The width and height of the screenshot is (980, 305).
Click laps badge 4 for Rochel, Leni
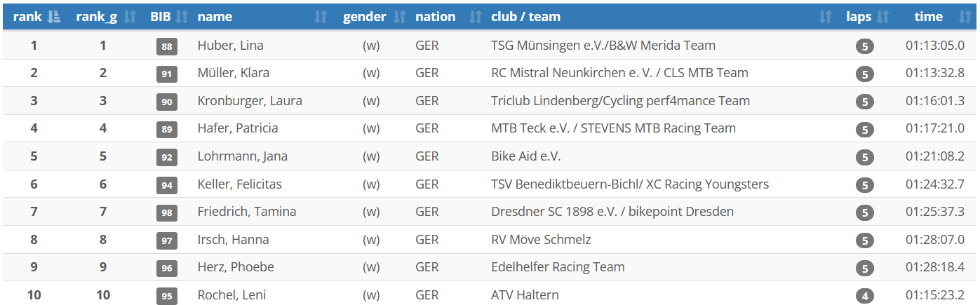tap(865, 296)
